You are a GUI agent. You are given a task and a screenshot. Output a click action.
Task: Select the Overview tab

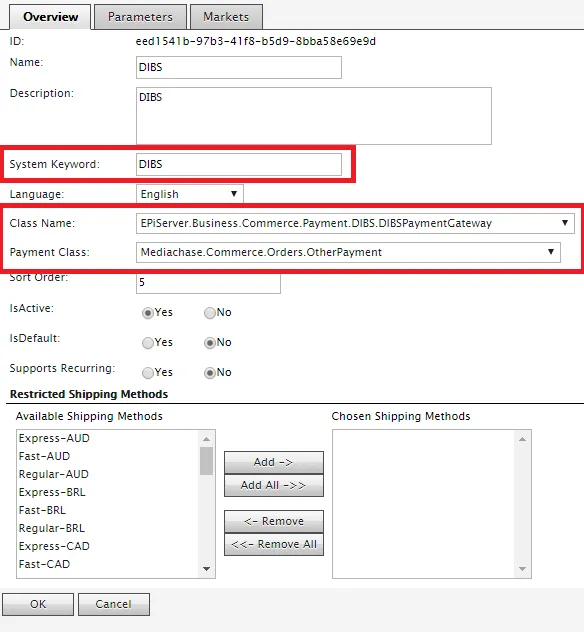(x=50, y=17)
